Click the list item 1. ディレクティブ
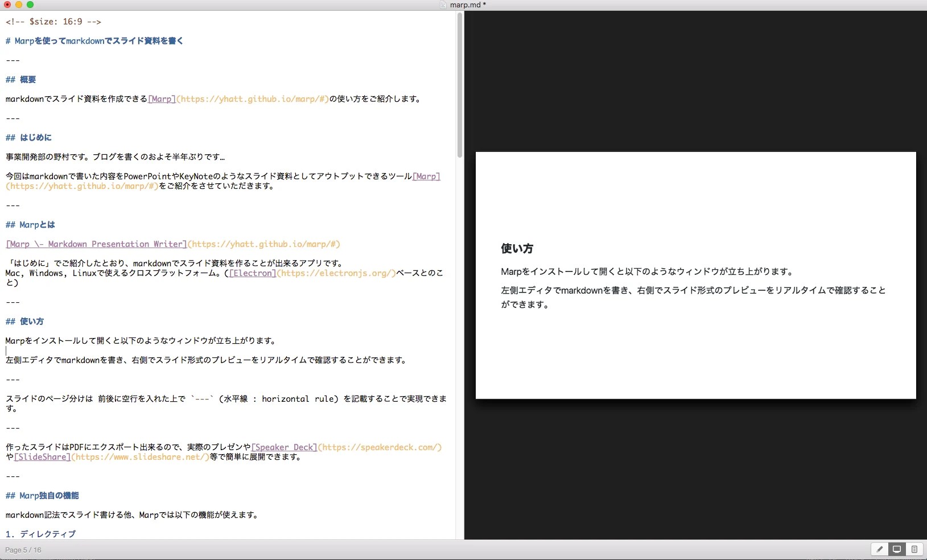 pos(40,534)
